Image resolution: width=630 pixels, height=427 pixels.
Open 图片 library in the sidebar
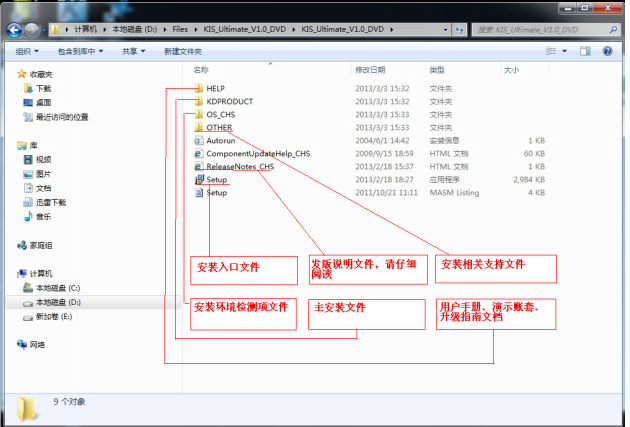pyautogui.click(x=44, y=174)
